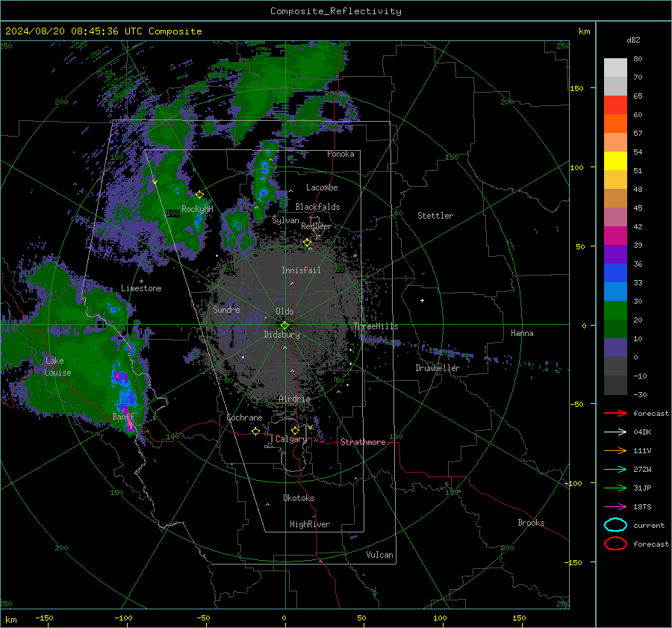Click the orange 111V arrow in legend

[615, 450]
